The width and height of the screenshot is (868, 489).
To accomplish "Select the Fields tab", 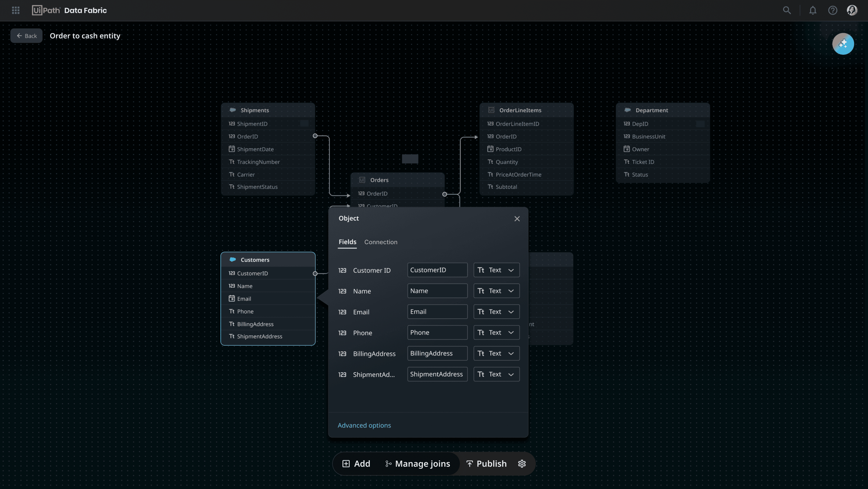I will pos(347,242).
